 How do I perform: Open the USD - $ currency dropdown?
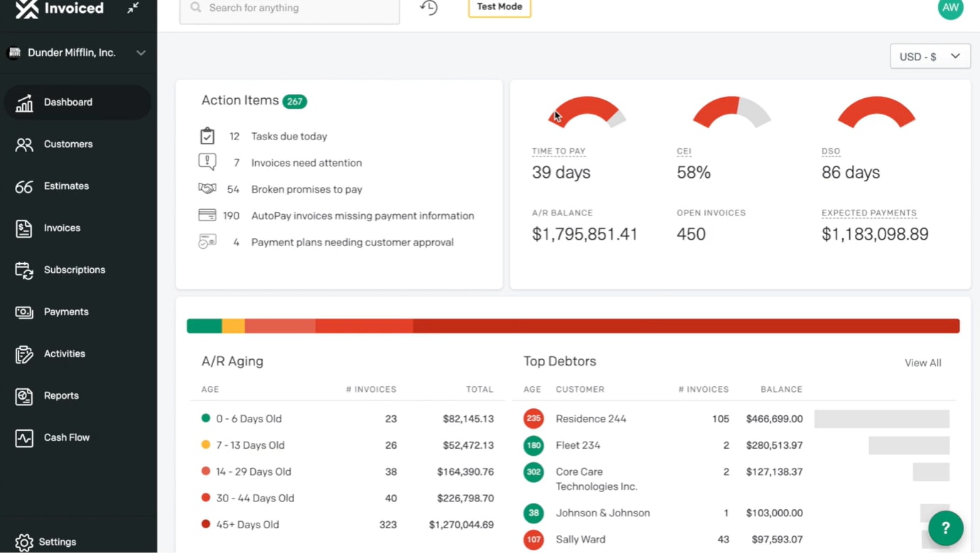tap(930, 57)
